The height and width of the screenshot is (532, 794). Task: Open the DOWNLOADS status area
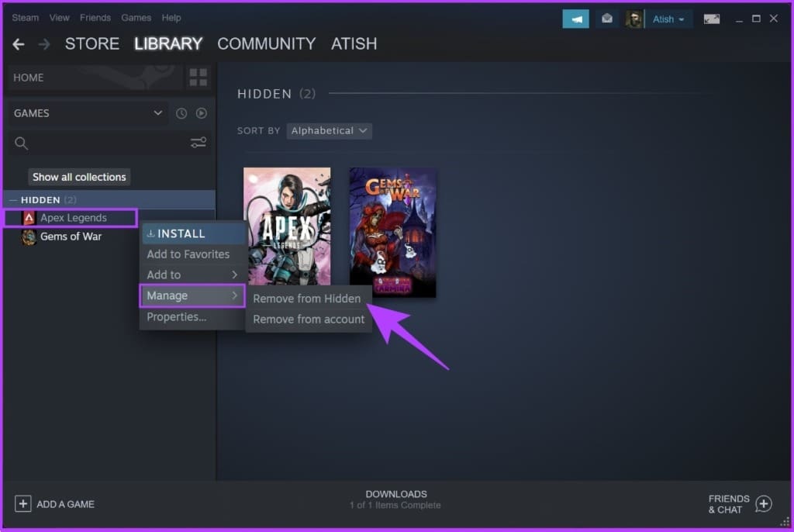pyautogui.click(x=395, y=499)
